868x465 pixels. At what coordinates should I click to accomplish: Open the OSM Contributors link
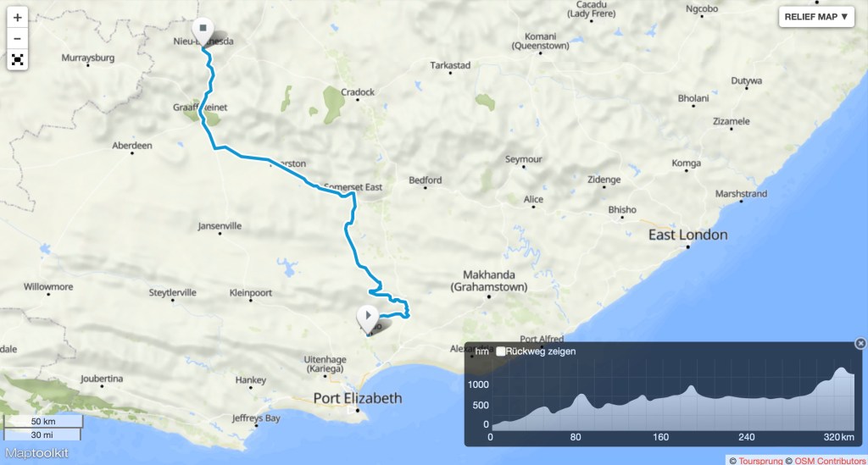click(x=831, y=461)
